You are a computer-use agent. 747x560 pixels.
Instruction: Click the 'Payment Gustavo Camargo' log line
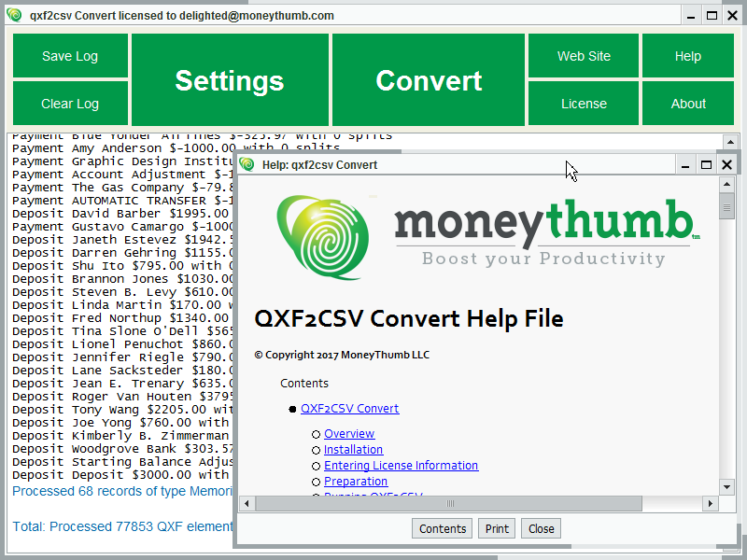(x=123, y=226)
